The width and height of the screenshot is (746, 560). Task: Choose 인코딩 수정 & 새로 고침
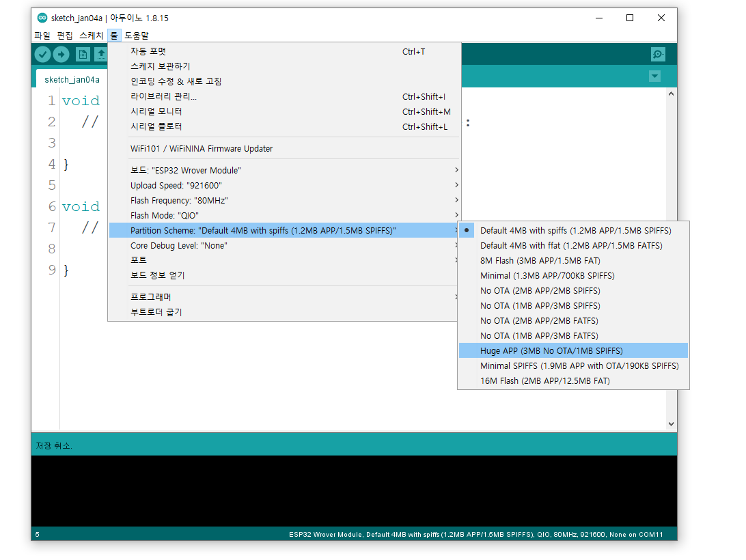click(284, 81)
